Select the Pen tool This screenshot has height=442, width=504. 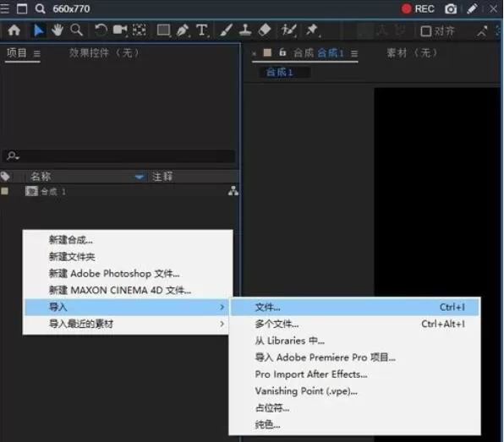(183, 30)
